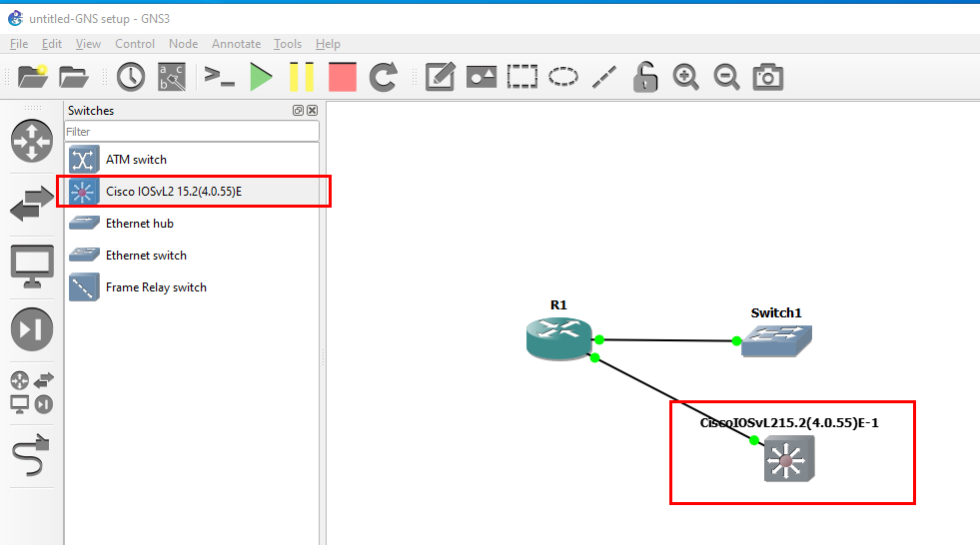This screenshot has height=545, width=980.
Task: Click the New blank project icon
Action: click(33, 77)
